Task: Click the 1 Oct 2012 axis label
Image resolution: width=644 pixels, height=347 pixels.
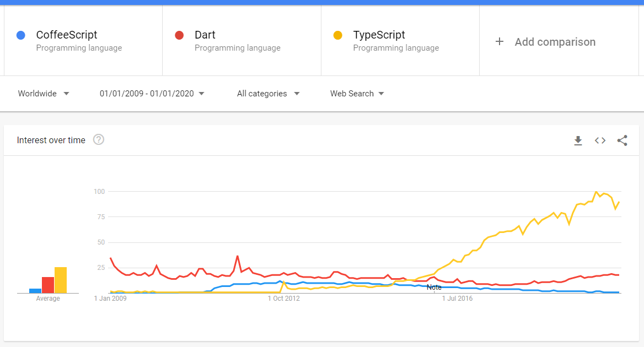Action: (283, 298)
